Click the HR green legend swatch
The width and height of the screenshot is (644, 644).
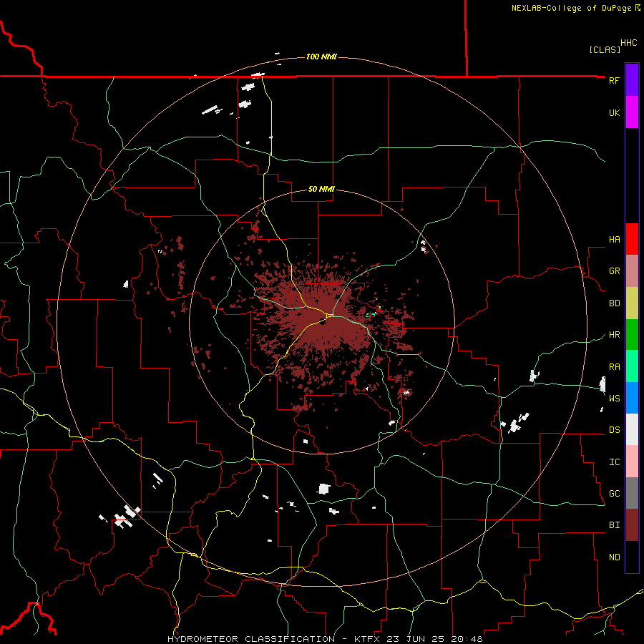point(632,335)
